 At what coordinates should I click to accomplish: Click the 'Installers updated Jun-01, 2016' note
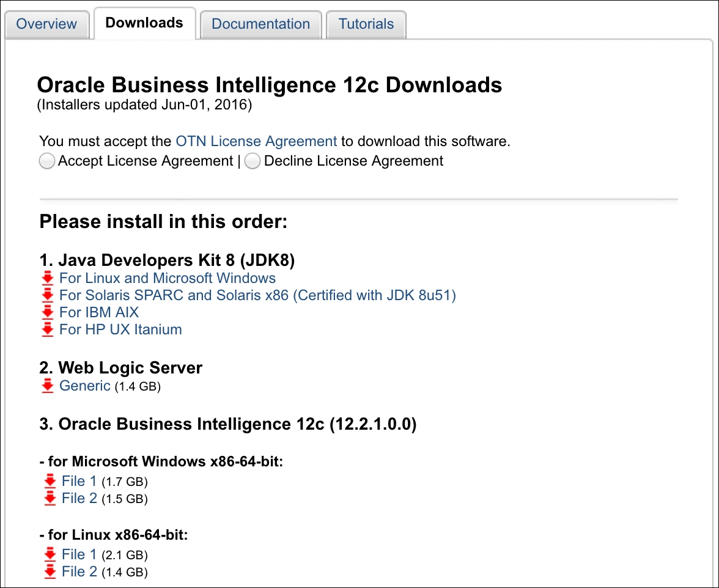click(x=144, y=105)
